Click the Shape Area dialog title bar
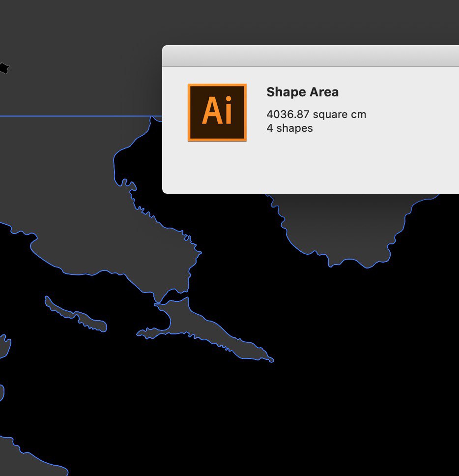This screenshot has height=476, width=459. [x=311, y=56]
